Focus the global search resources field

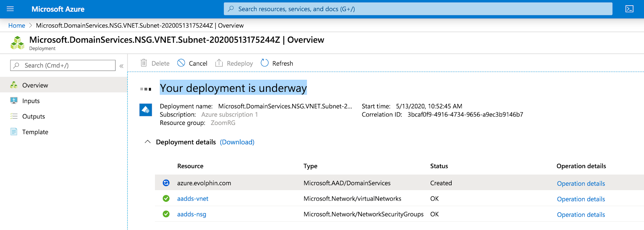(x=418, y=9)
